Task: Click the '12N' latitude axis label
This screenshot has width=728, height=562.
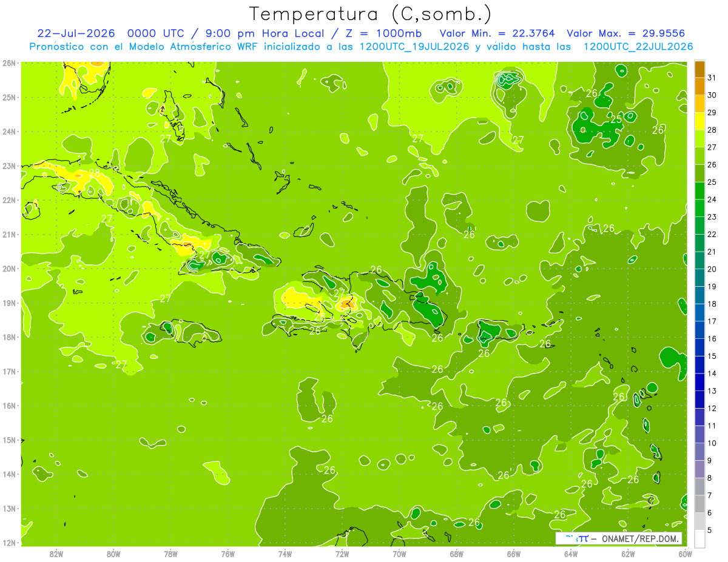Action: coord(9,543)
